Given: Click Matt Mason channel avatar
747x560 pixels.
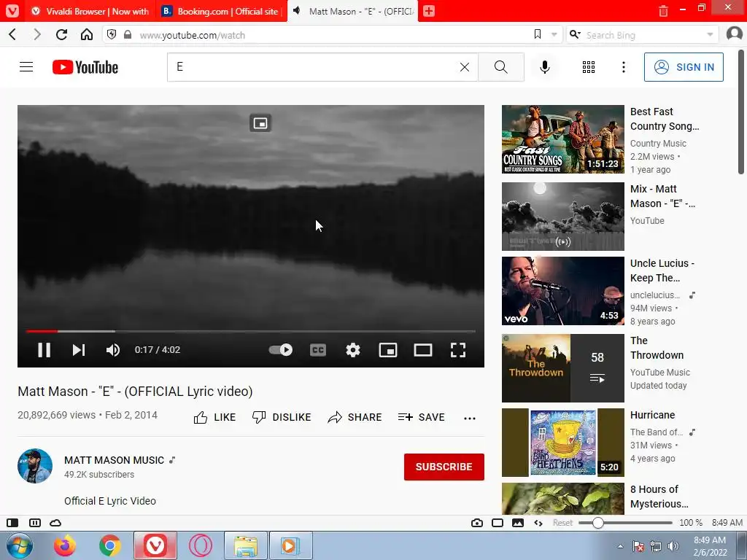Looking at the screenshot, I should pos(35,466).
